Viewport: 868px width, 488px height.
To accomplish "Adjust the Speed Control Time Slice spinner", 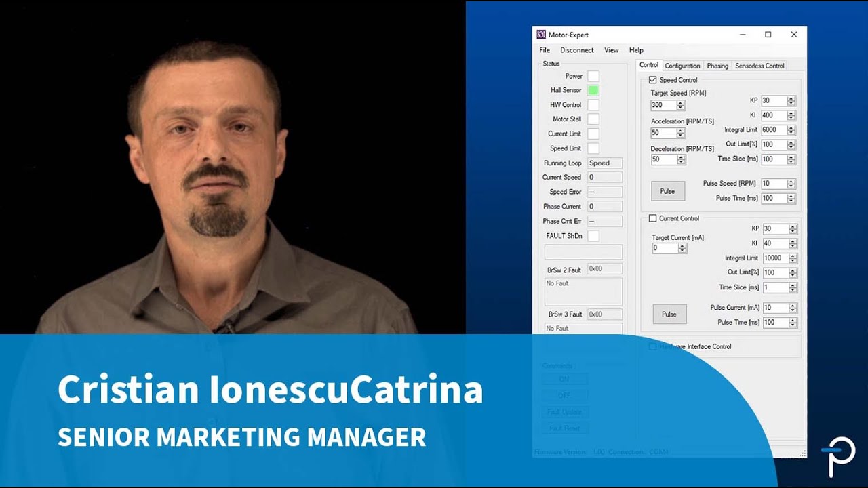I will click(x=791, y=159).
